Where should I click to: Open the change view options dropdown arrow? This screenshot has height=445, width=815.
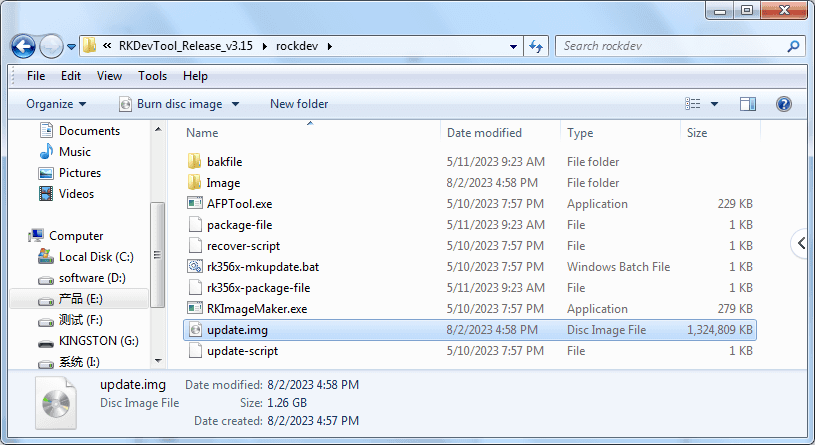(715, 104)
